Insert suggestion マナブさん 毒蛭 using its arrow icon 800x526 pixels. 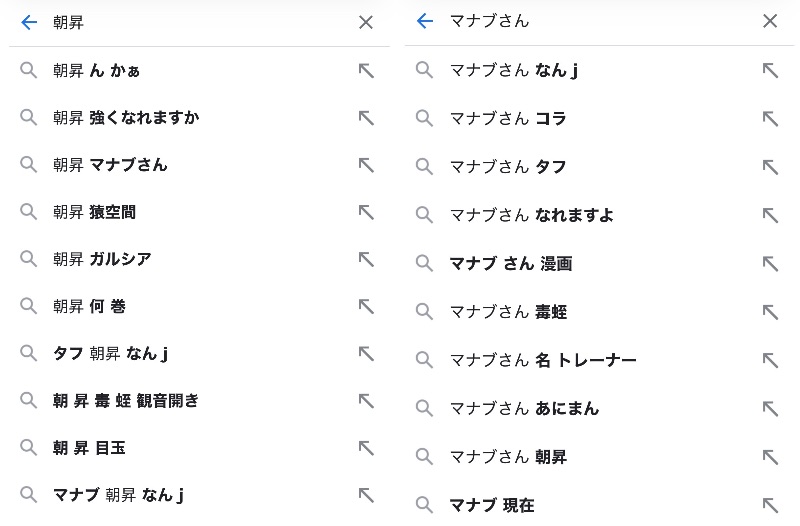click(x=770, y=312)
